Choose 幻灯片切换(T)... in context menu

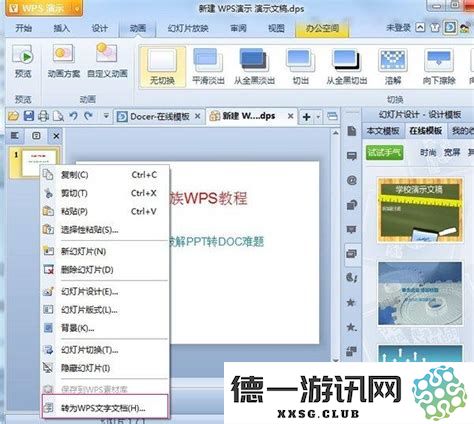[105, 350]
